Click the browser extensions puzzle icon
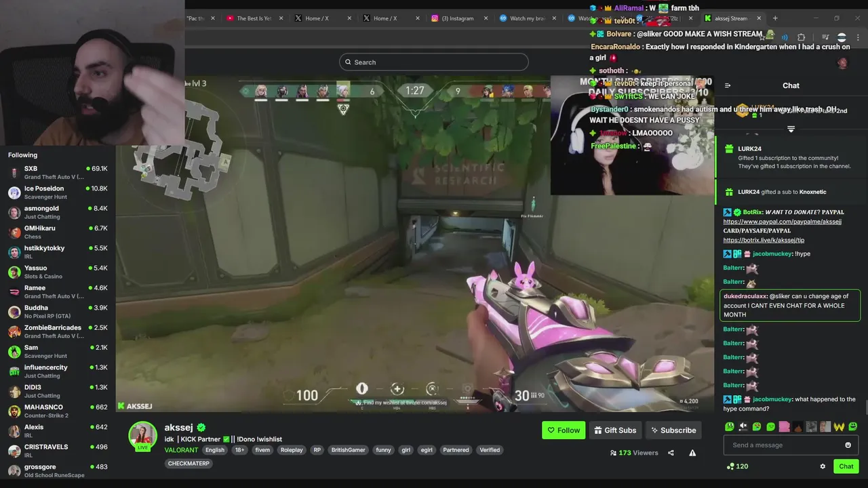868x488 pixels. pyautogui.click(x=801, y=37)
